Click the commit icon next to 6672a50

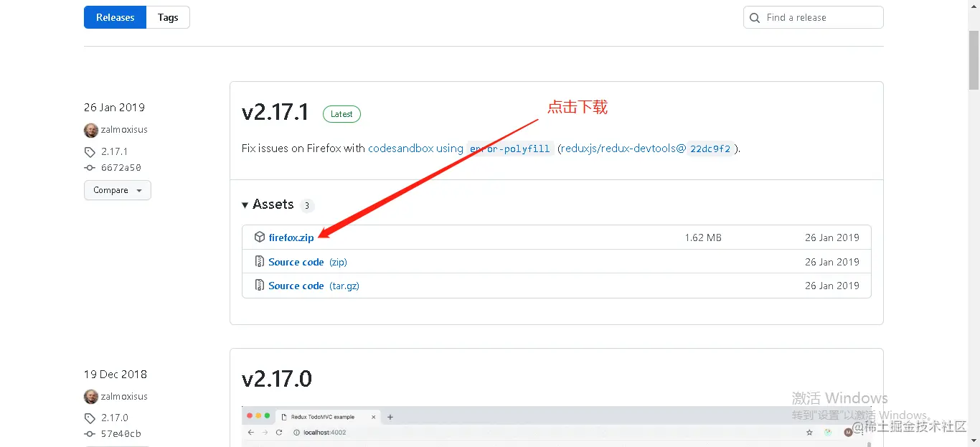pyautogui.click(x=90, y=168)
